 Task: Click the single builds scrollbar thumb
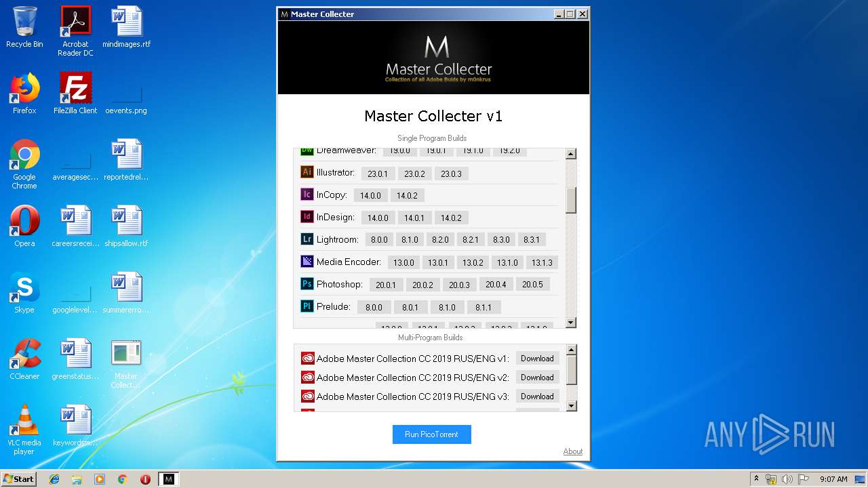point(571,200)
